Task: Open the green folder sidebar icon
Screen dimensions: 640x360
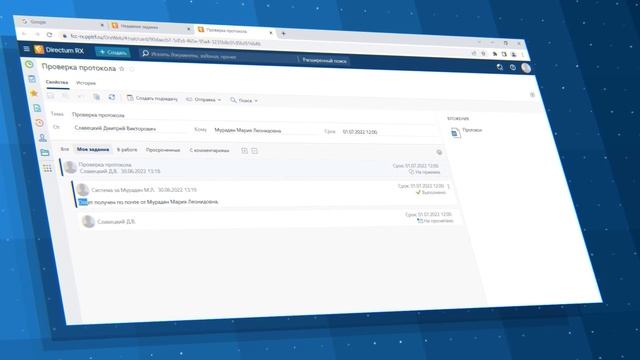Action: tap(45, 153)
